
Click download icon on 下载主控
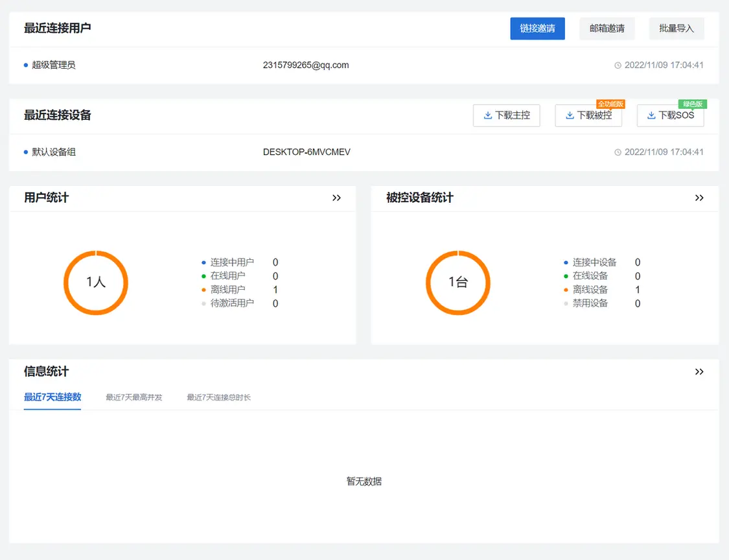488,115
